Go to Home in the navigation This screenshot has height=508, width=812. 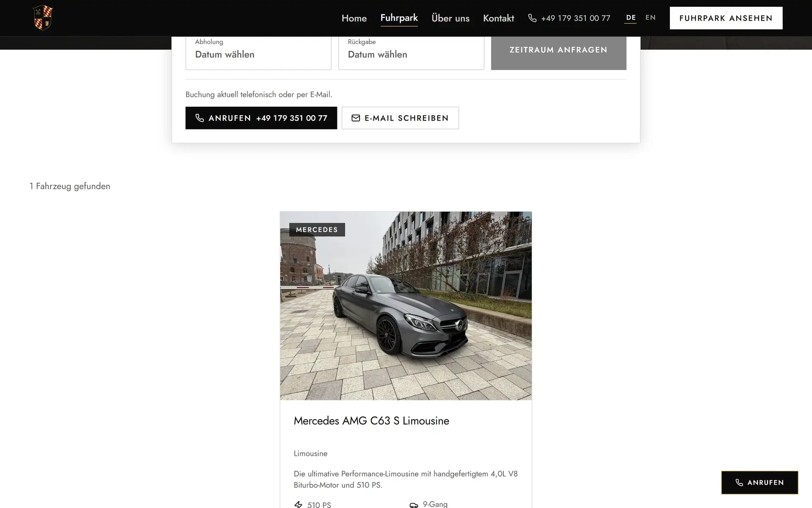(354, 18)
